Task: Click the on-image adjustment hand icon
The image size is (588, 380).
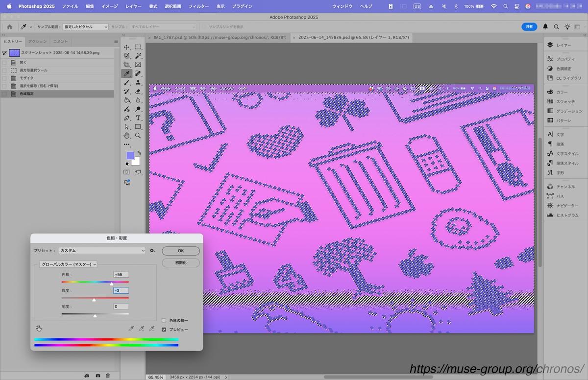Action: point(39,329)
